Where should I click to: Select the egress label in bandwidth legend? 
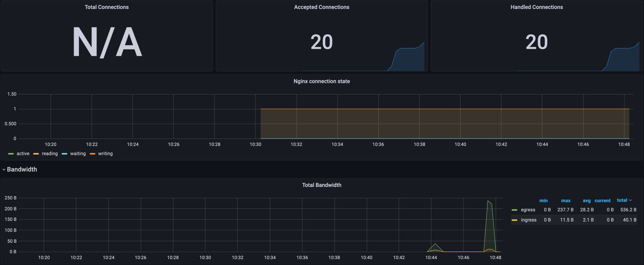coord(528,210)
